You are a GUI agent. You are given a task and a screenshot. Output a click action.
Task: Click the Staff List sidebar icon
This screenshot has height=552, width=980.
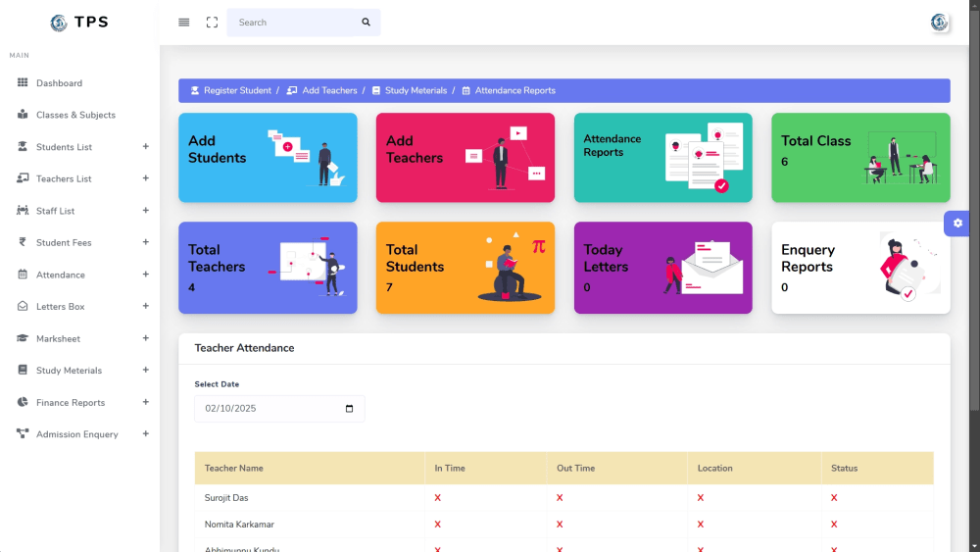23,210
